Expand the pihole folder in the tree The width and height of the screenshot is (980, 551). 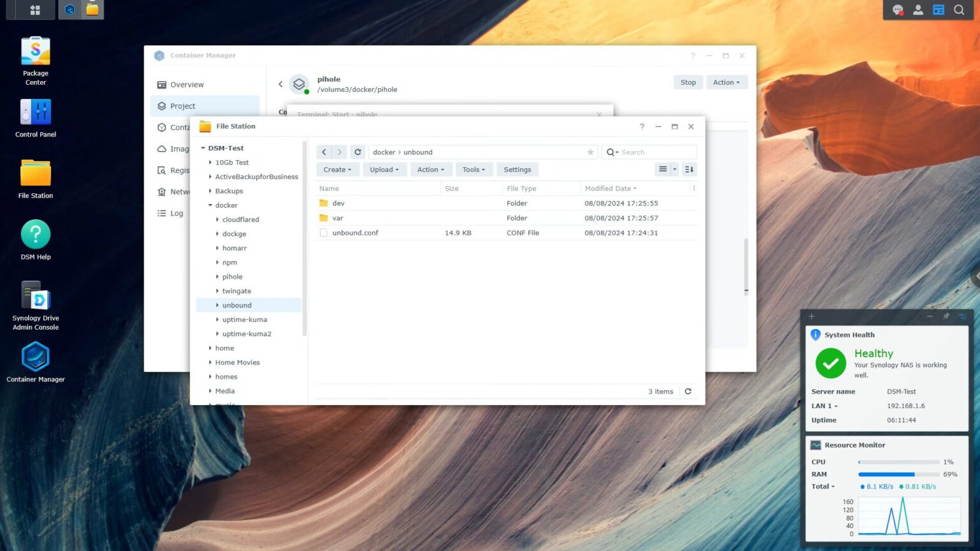(x=218, y=276)
